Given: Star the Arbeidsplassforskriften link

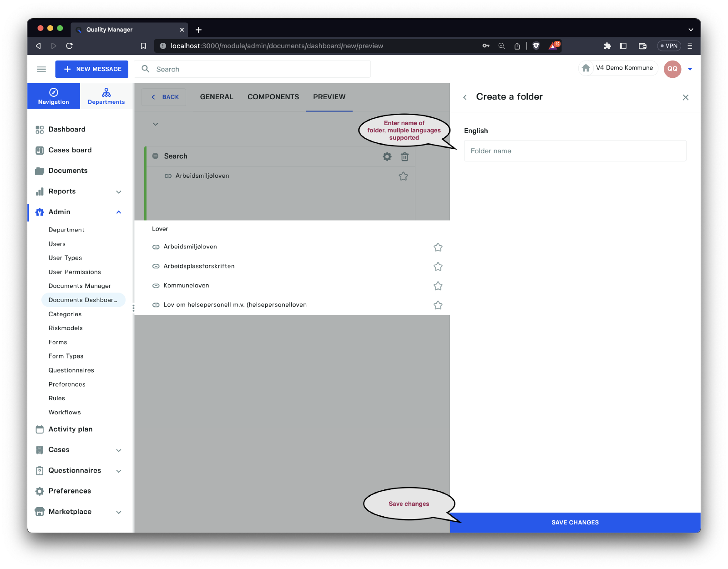Looking at the screenshot, I should [438, 267].
